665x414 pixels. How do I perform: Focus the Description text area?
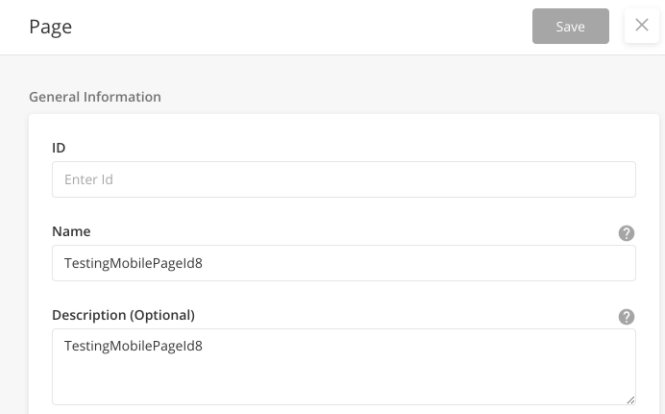point(344,366)
